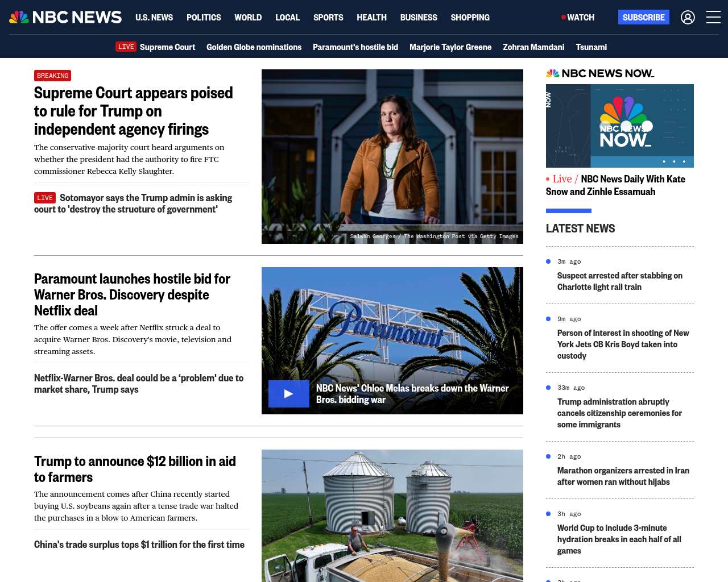The height and width of the screenshot is (582, 728).
Task: Click the Watch live button
Action: click(x=578, y=18)
